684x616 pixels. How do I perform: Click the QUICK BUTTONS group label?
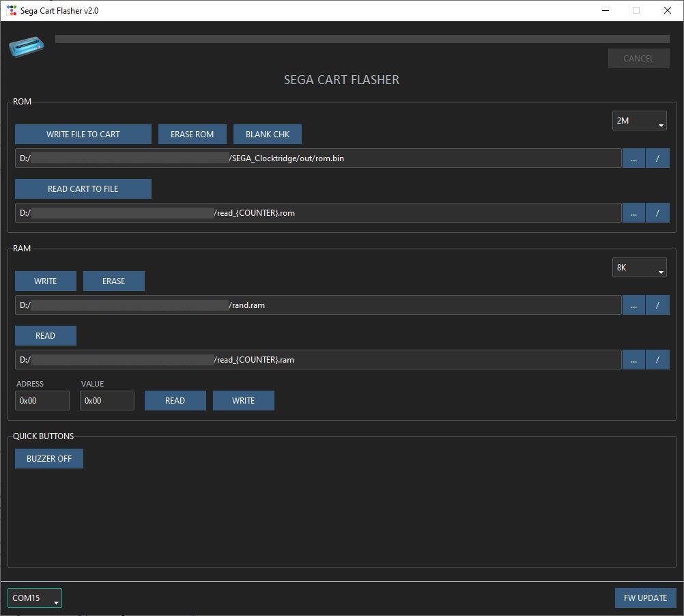tap(43, 436)
